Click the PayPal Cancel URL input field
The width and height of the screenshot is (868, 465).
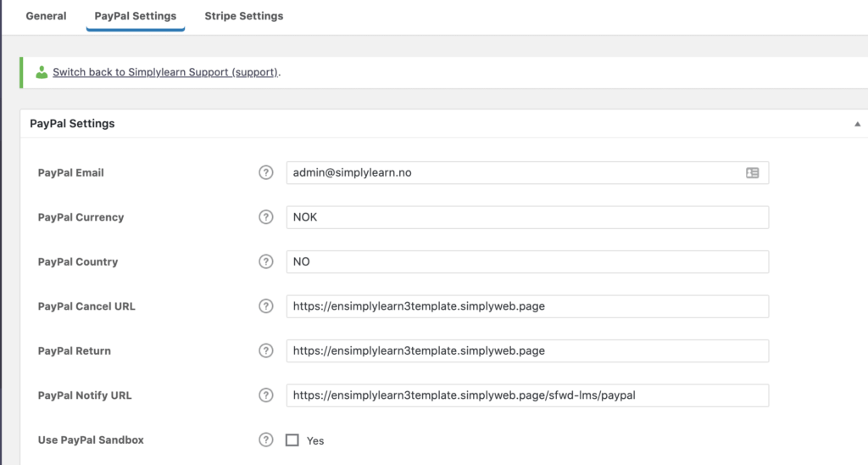point(527,306)
